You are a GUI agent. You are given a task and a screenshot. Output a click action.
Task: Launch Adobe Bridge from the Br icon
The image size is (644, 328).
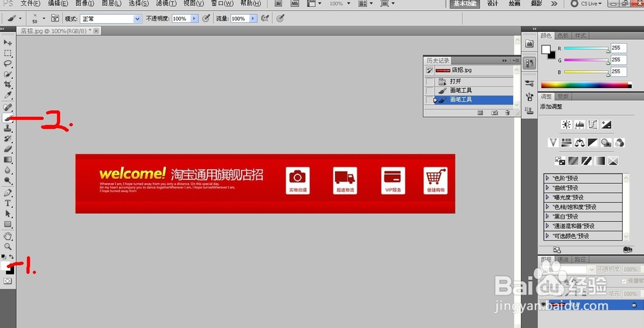click(x=278, y=4)
